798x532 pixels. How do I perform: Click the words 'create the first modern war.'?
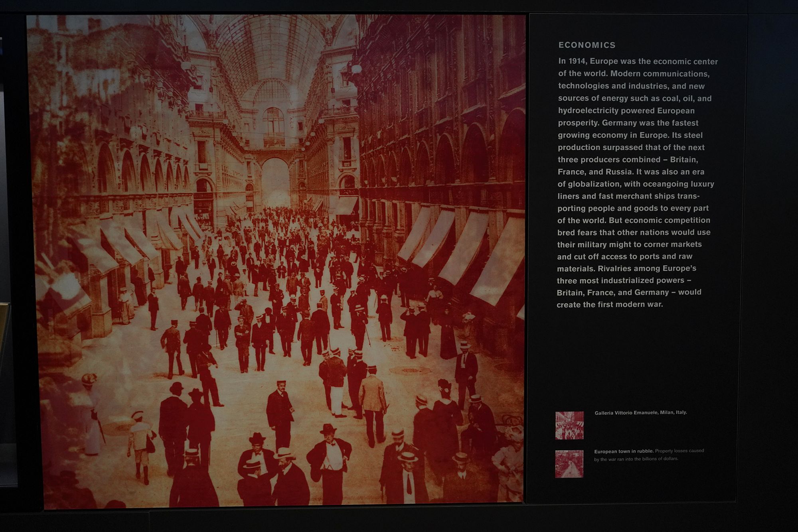tap(610, 304)
